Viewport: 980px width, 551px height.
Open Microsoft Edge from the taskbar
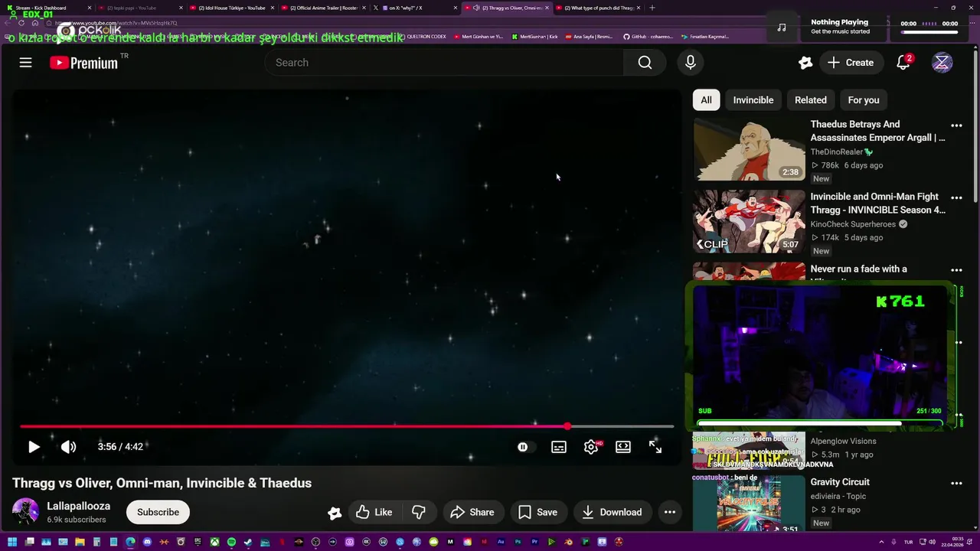click(130, 542)
